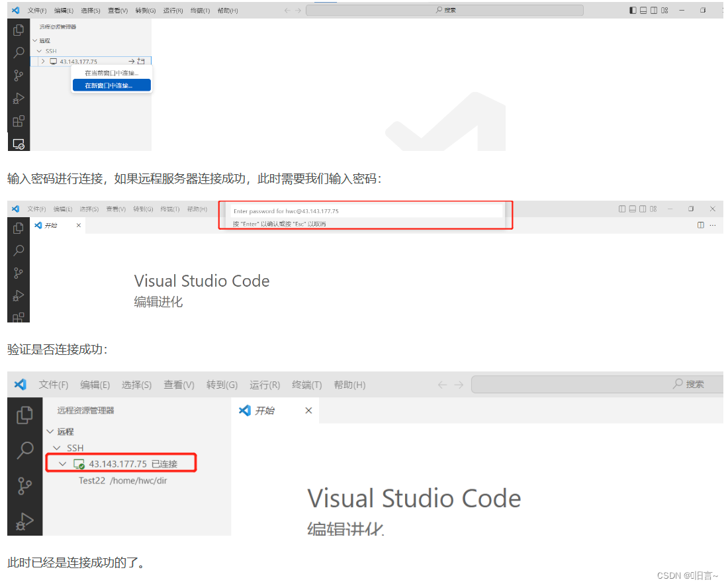The image size is (728, 586).
Task: Open Source Control icon in top screenshot
Action: point(19,75)
